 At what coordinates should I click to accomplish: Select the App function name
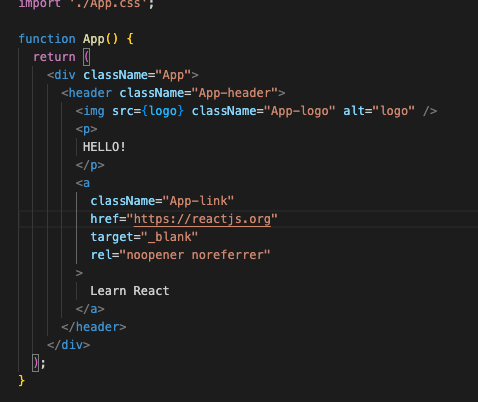94,39
